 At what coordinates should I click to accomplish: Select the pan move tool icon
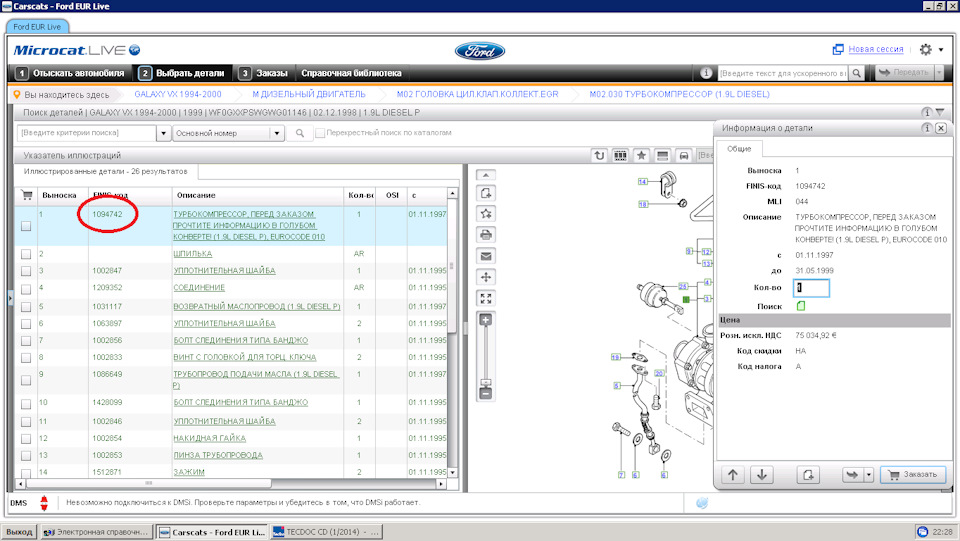click(x=486, y=277)
